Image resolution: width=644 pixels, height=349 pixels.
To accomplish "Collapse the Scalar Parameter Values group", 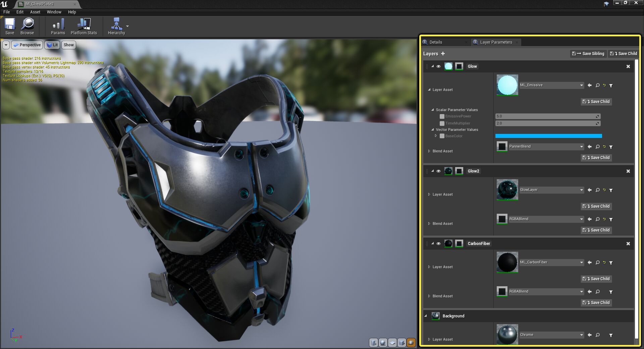I will click(433, 110).
